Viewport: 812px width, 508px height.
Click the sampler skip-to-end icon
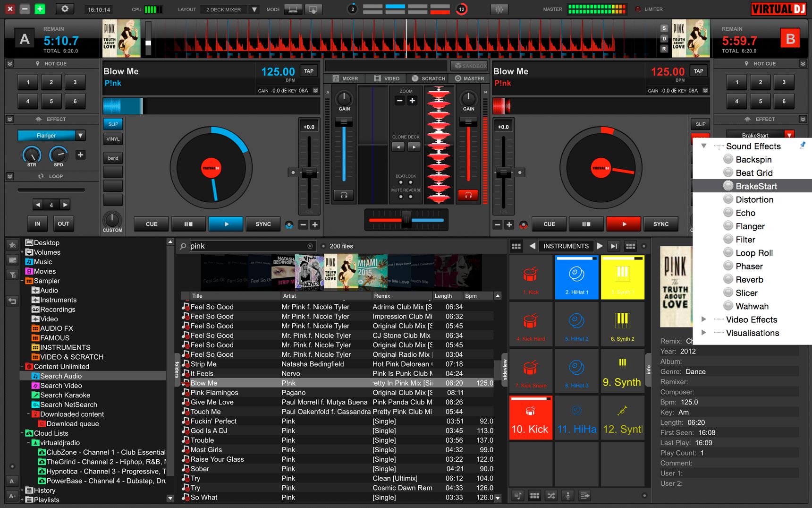point(613,246)
